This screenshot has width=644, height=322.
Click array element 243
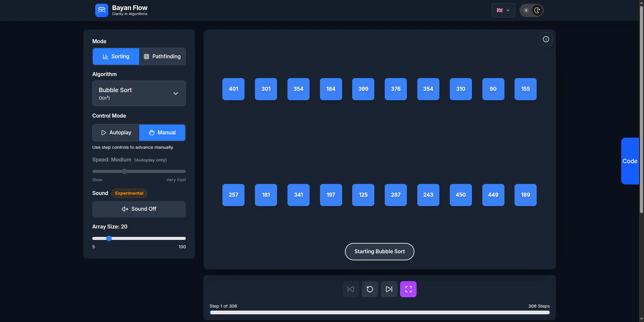428,195
